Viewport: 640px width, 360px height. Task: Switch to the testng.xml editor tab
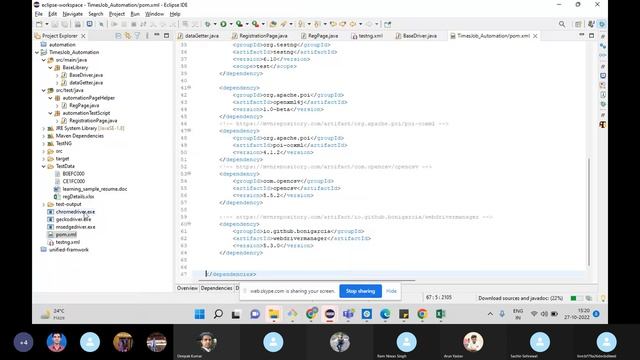367,36
